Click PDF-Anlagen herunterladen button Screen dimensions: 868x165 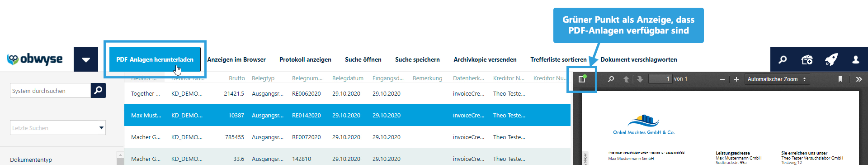[x=155, y=59]
